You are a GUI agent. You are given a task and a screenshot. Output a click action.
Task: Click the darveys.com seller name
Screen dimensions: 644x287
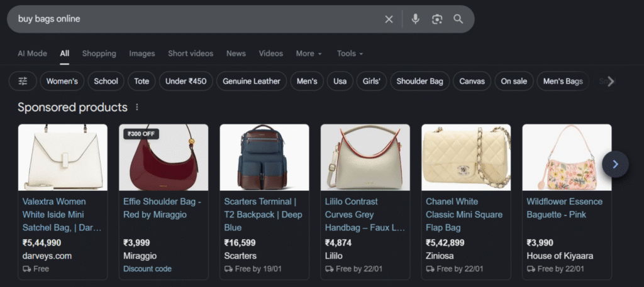(x=47, y=256)
